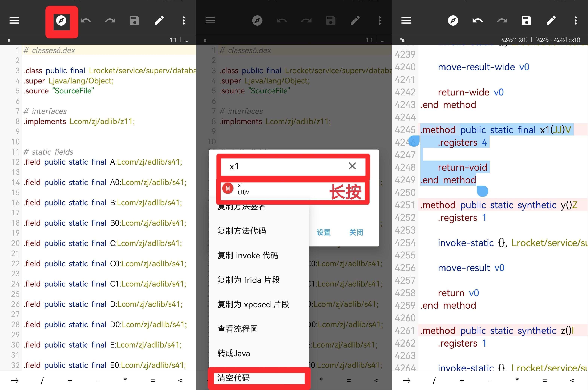Click the '.method public static synthetic z()I' line
This screenshot has height=390, width=588.
coord(497,331)
